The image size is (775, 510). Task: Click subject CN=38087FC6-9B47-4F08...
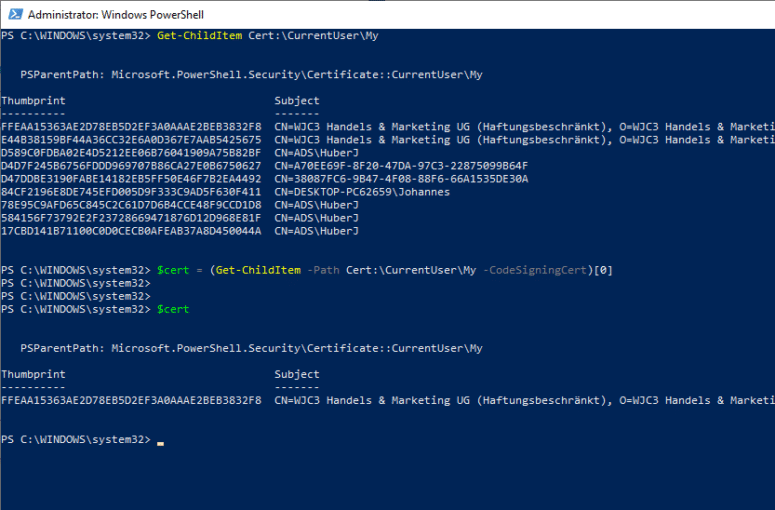pyautogui.click(x=401, y=179)
